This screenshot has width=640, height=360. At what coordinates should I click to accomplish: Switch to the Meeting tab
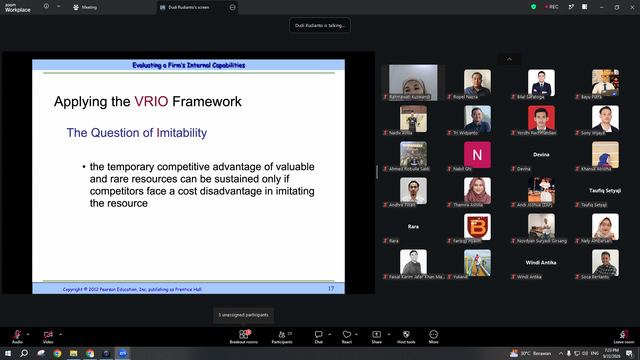85,7
